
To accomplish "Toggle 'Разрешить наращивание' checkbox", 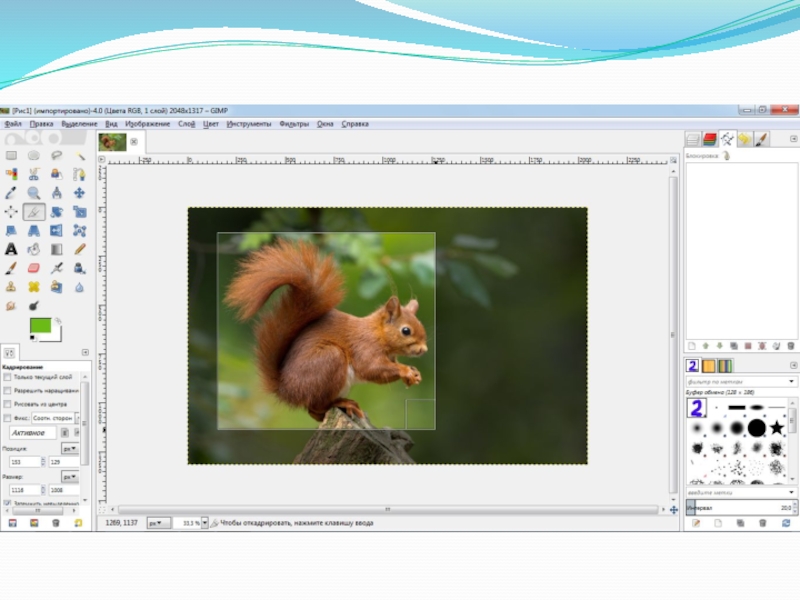I will pyautogui.click(x=8, y=390).
